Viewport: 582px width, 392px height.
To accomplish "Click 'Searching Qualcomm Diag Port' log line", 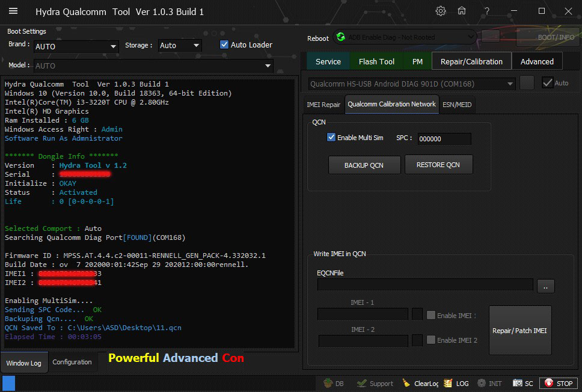I will (95, 237).
